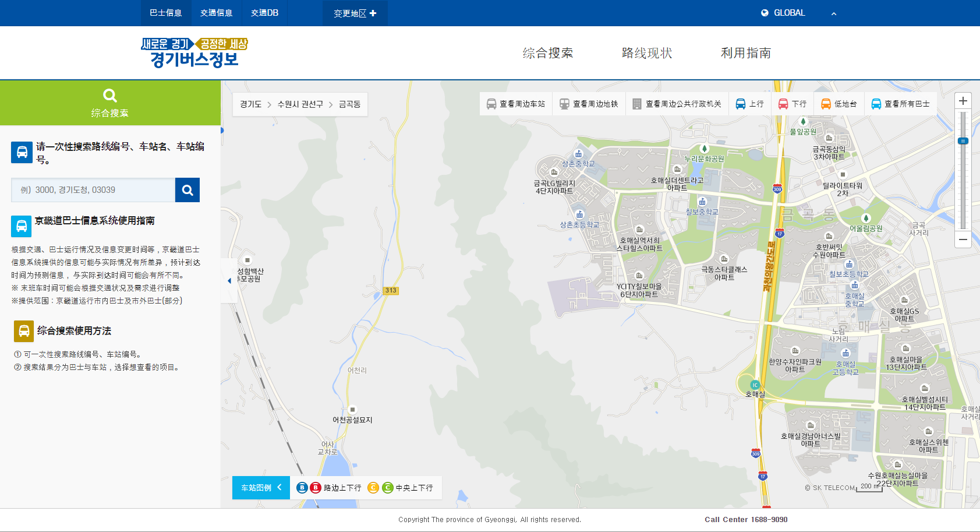Toggle 下行 bus direction filter

[x=792, y=104]
